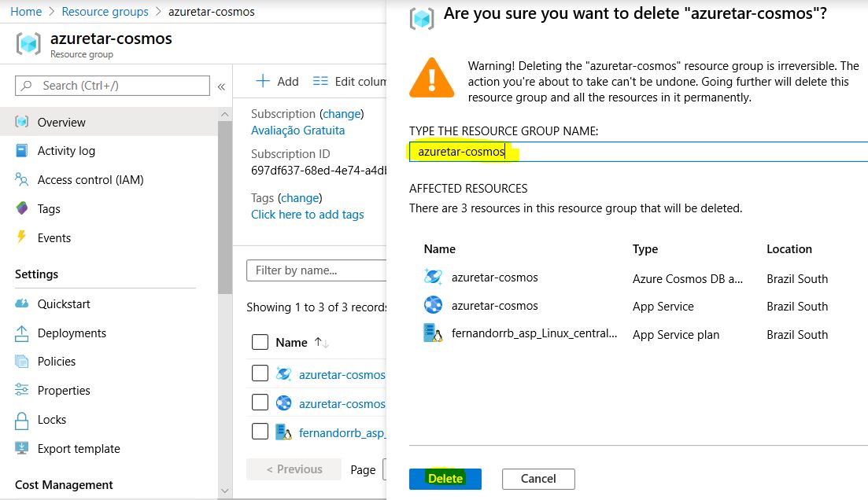Click the change link next to Subscription
868x500 pixels.
coord(342,114)
